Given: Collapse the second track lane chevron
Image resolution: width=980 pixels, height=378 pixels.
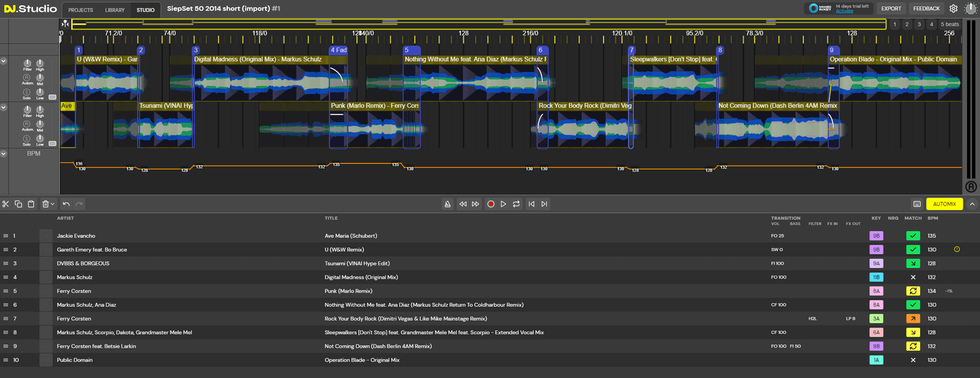Looking at the screenshot, I should pos(3,107).
